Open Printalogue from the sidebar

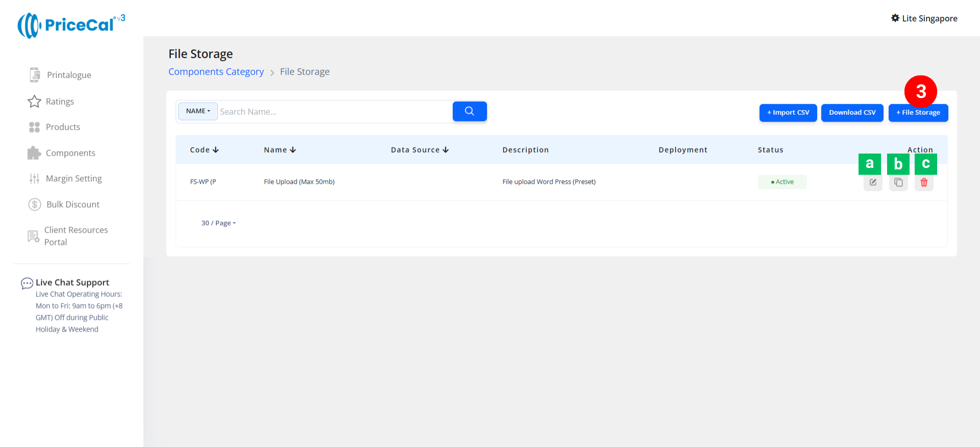click(69, 75)
